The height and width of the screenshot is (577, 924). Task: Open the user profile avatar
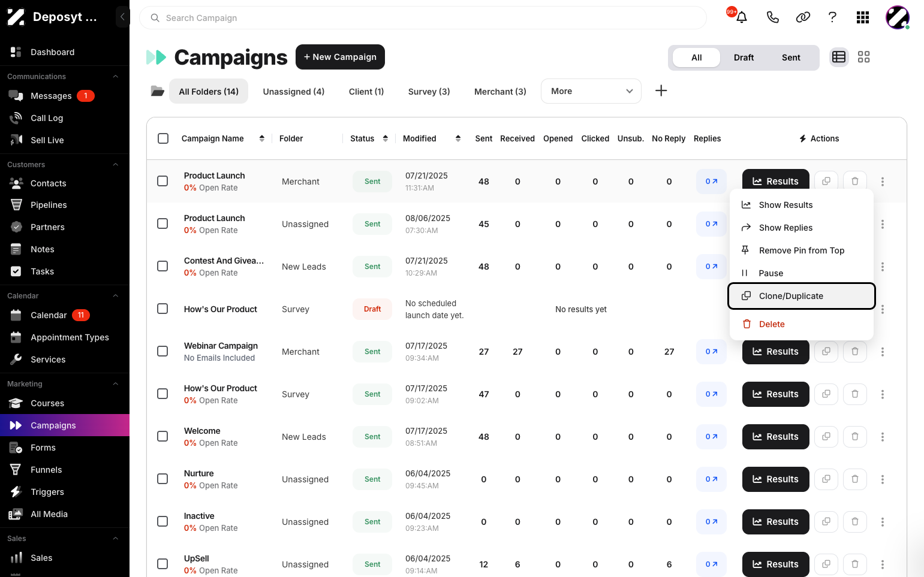point(898,17)
